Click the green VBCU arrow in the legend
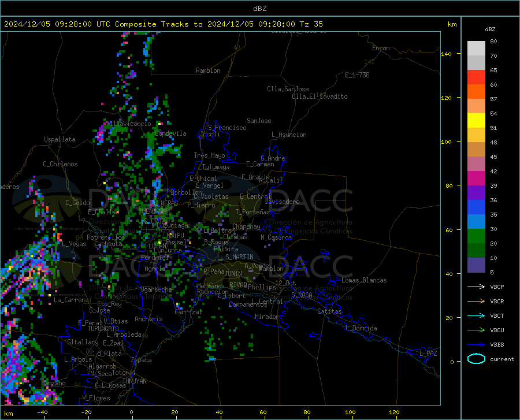This screenshot has height=420, width=520. pos(476,330)
